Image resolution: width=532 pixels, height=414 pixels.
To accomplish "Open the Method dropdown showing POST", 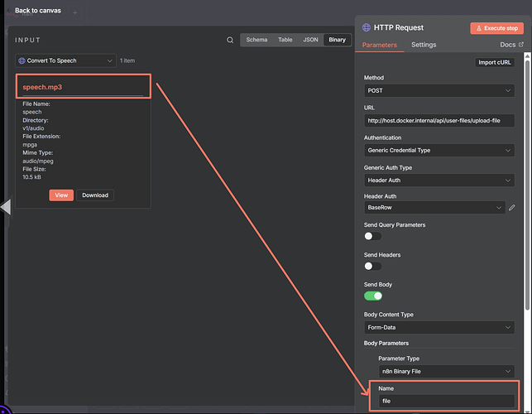I will [439, 91].
